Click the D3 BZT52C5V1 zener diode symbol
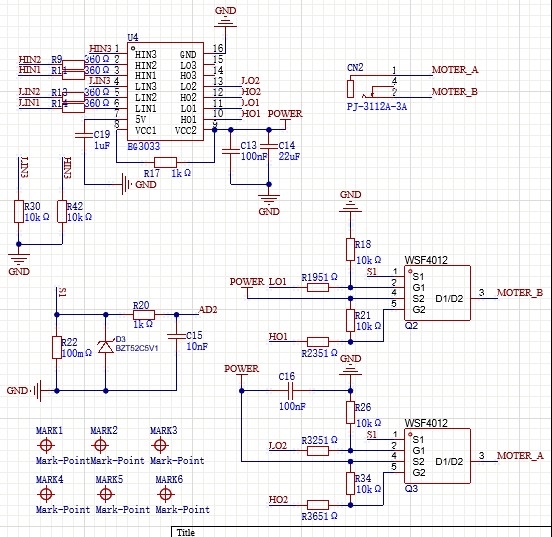This screenshot has width=552, height=537. tap(106, 347)
